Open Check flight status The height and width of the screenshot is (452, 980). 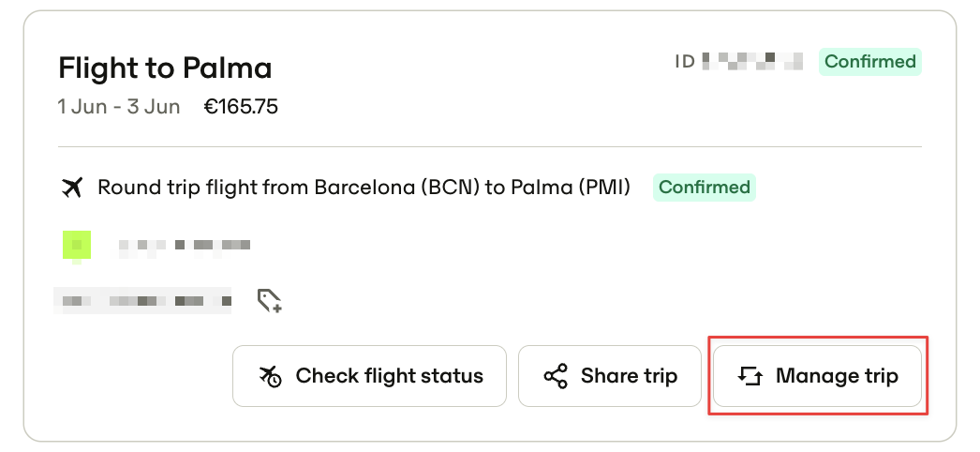(369, 376)
